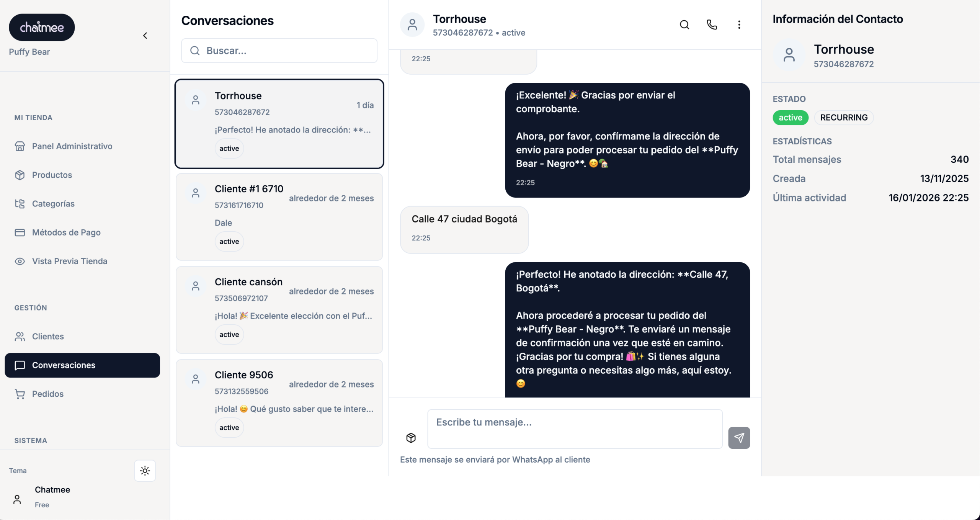Click the Escribe tu mensaje text box
This screenshot has width=980, height=520.
(x=575, y=429)
